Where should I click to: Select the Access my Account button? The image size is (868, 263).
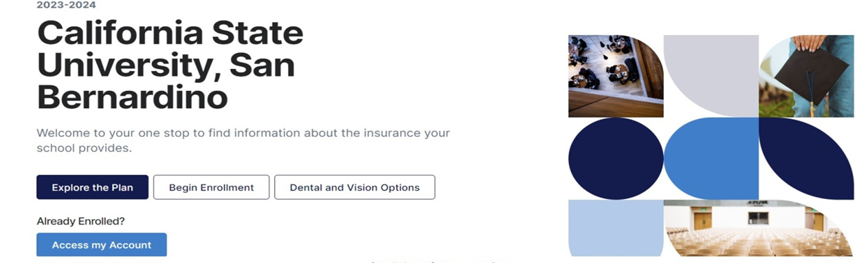click(102, 245)
